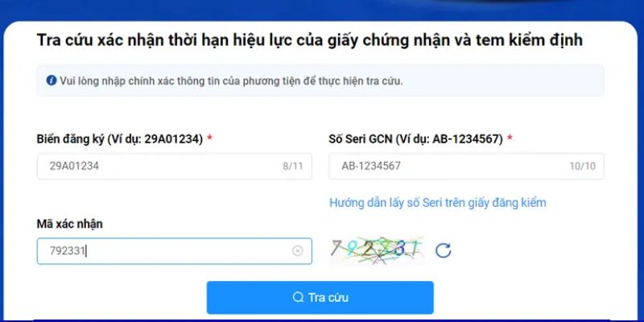Click the Mã xác nhận label
Image resolution: width=644 pixels, height=322 pixels.
[70, 225]
